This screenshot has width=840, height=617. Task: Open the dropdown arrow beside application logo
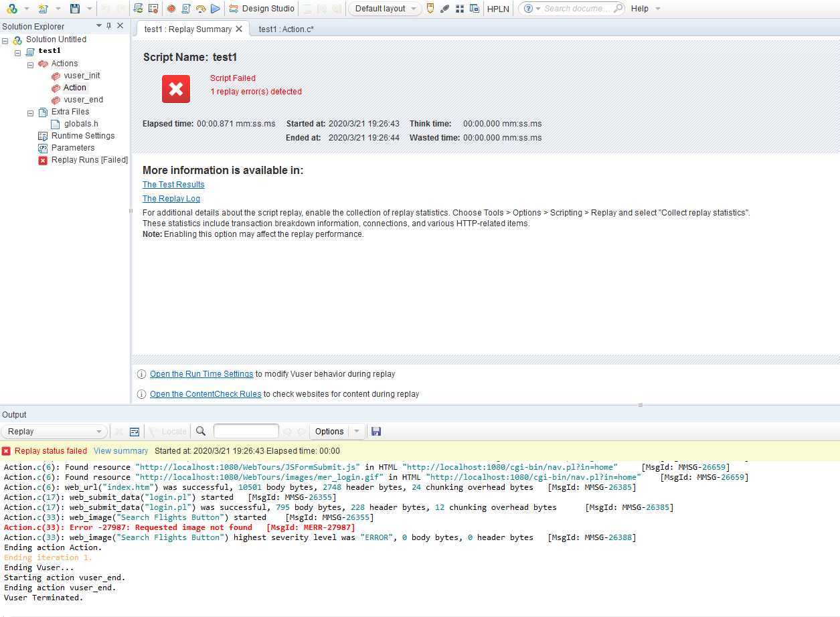click(26, 9)
